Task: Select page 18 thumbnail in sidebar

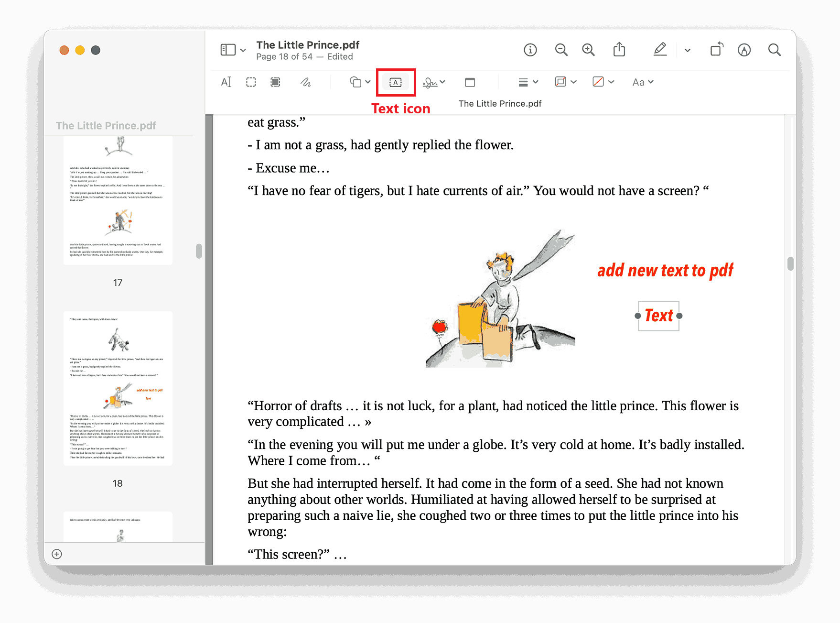Action: click(118, 387)
